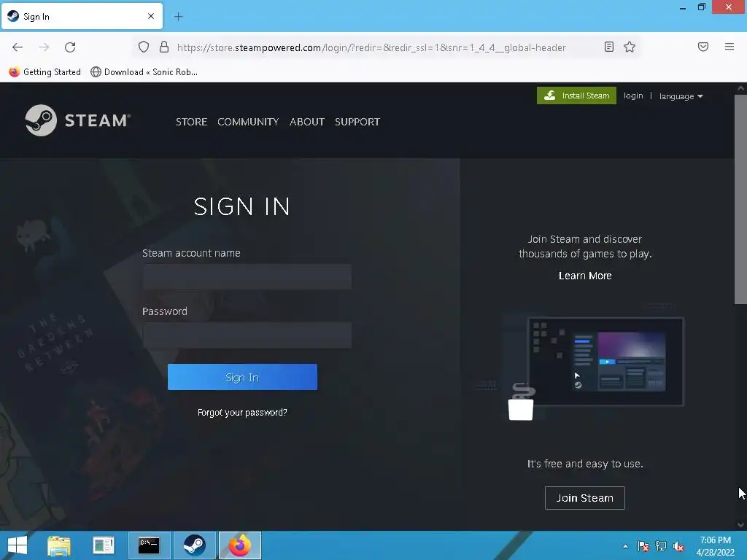747x560 pixels.
Task: Open the ABOUT menu item
Action: [307, 122]
